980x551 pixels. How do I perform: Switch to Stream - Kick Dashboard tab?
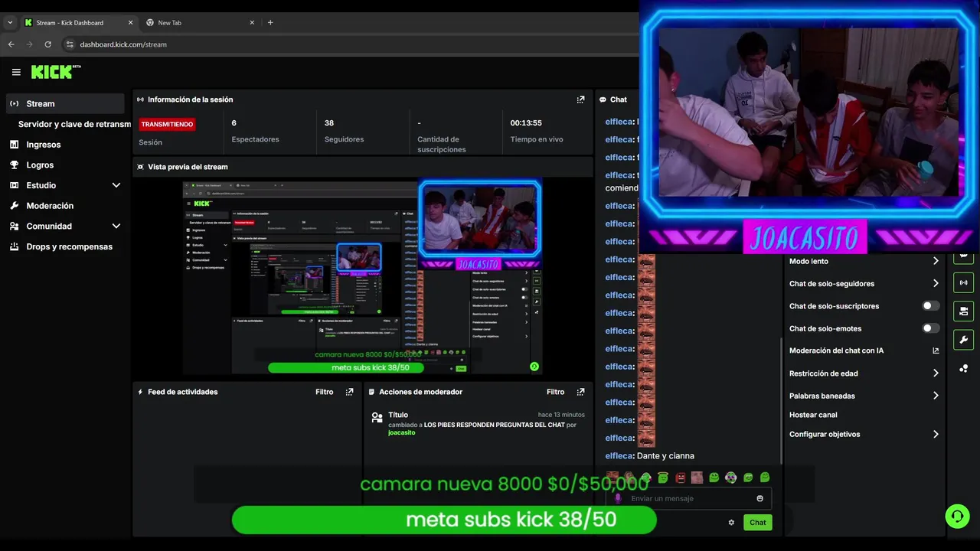(x=78, y=22)
